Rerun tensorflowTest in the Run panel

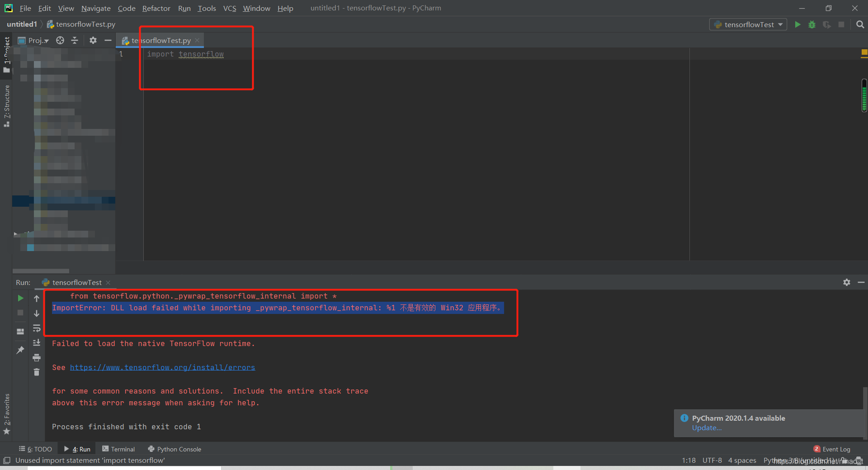(20, 298)
